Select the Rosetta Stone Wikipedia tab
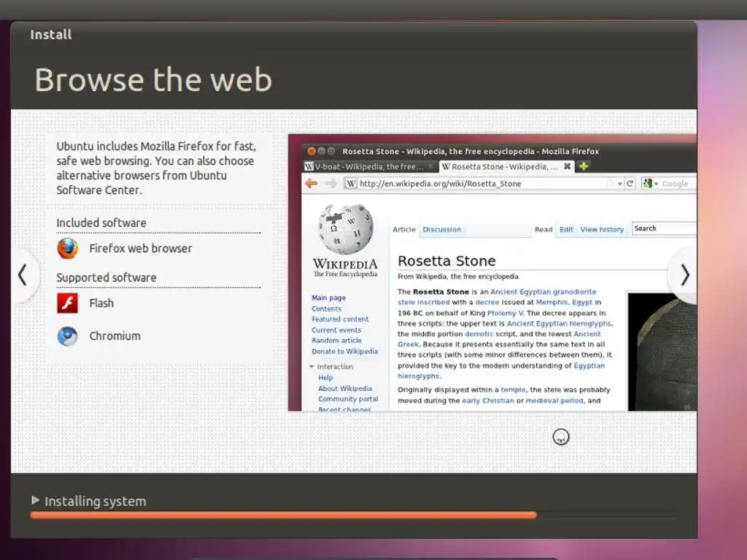Screen dimensions: 747x560 (506, 166)
